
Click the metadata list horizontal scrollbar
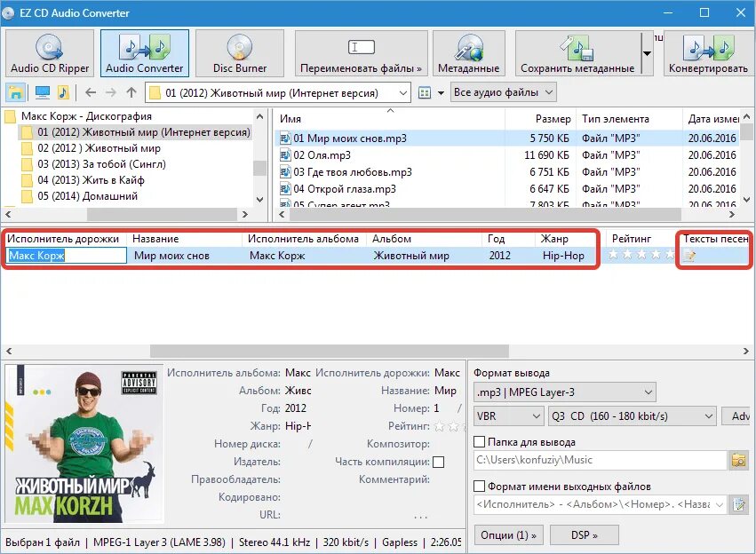329,352
